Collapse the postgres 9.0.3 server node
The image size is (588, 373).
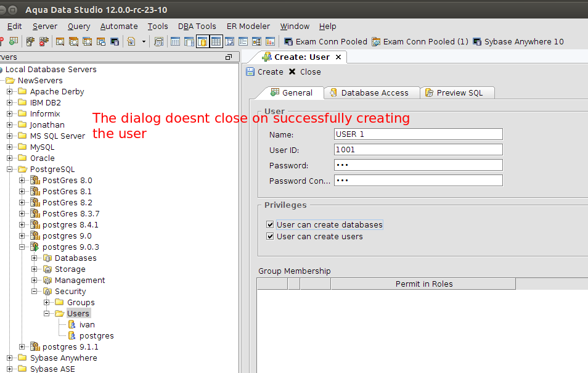[x=22, y=247]
